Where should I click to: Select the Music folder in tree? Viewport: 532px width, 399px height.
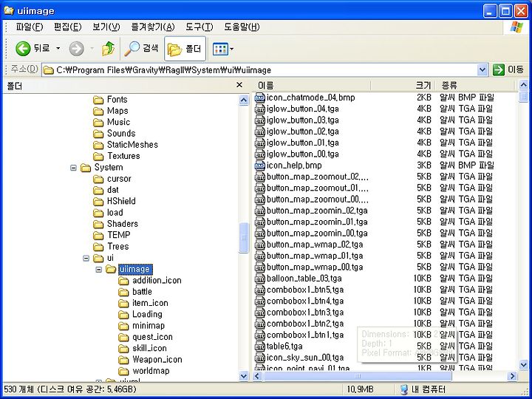[118, 122]
